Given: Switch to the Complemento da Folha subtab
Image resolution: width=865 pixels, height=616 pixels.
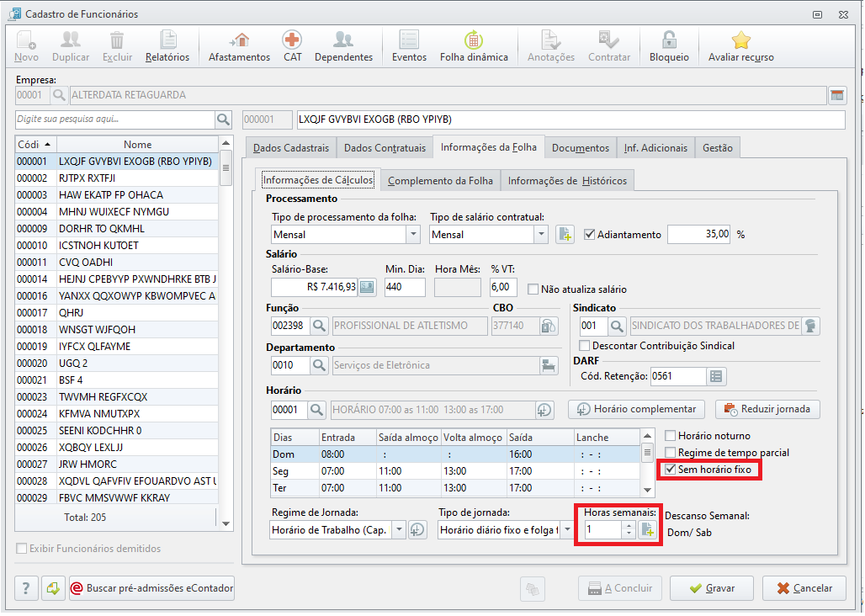Looking at the screenshot, I should coord(440,181).
